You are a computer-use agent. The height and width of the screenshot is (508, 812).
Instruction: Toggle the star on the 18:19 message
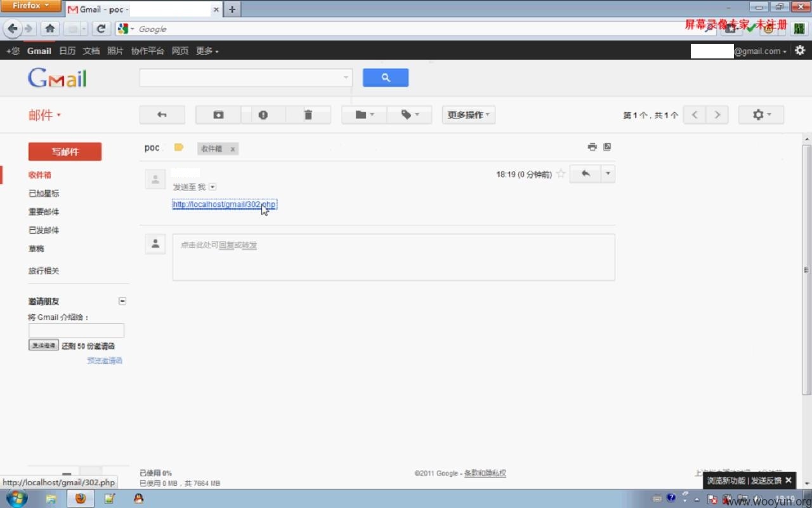[561, 174]
